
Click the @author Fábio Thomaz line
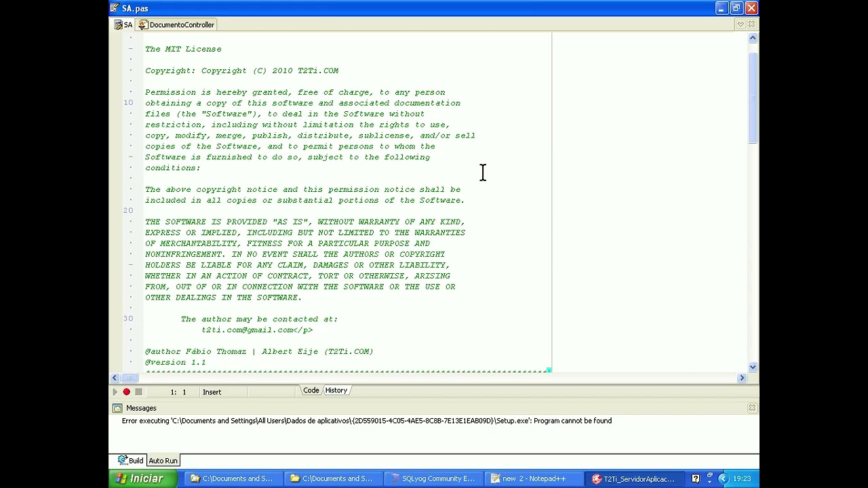[259, 351]
